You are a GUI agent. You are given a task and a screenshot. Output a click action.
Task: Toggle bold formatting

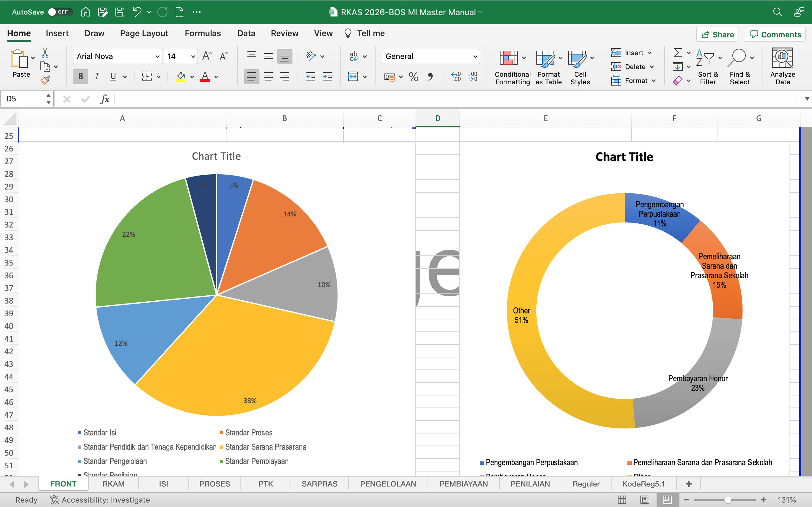(80, 76)
